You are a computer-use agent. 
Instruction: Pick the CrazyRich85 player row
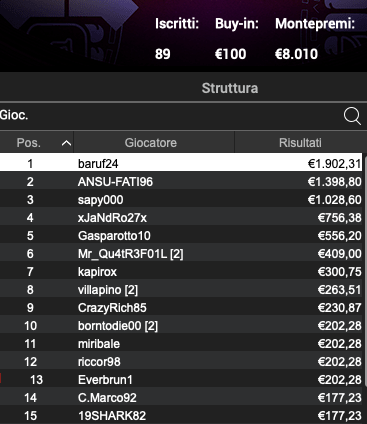coord(181,308)
